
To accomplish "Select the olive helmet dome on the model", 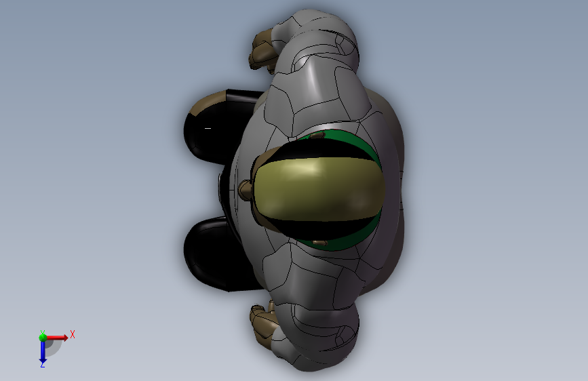I will (x=319, y=189).
